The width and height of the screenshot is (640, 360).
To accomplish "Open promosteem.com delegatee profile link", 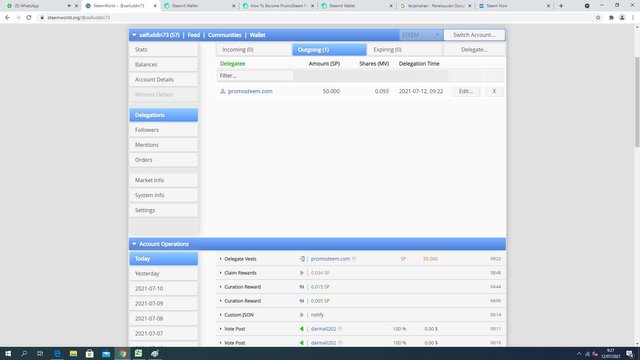I will click(x=250, y=91).
